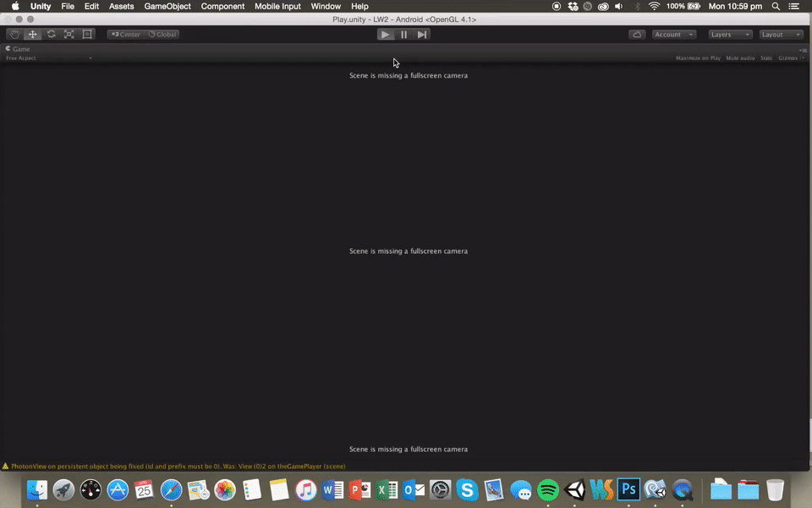The image size is (812, 508).
Task: Click the Pause button
Action: [x=403, y=35]
